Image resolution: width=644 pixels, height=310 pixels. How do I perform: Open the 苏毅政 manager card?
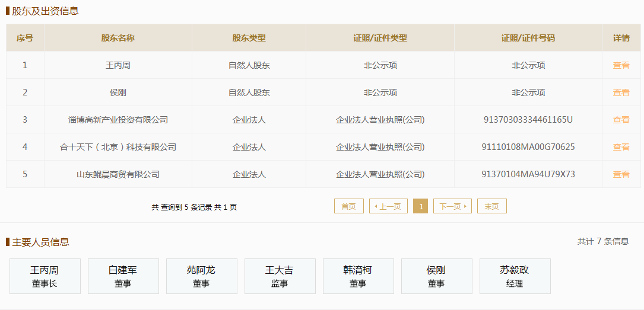515,276
